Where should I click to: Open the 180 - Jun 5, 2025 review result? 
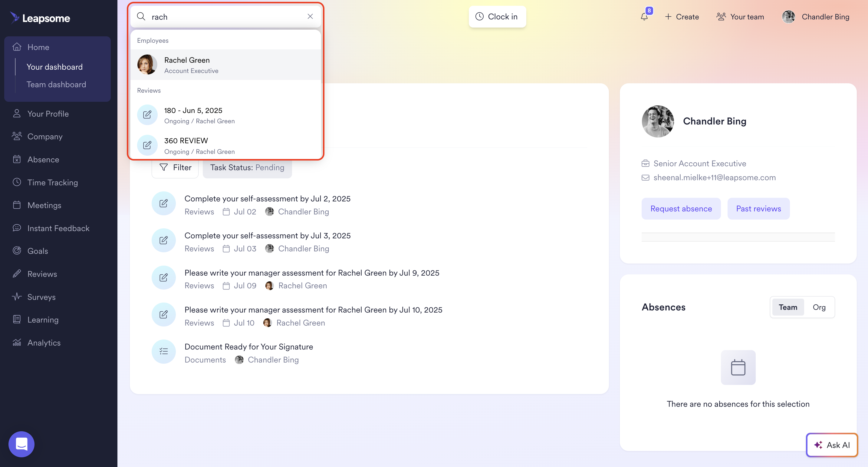[x=226, y=115]
